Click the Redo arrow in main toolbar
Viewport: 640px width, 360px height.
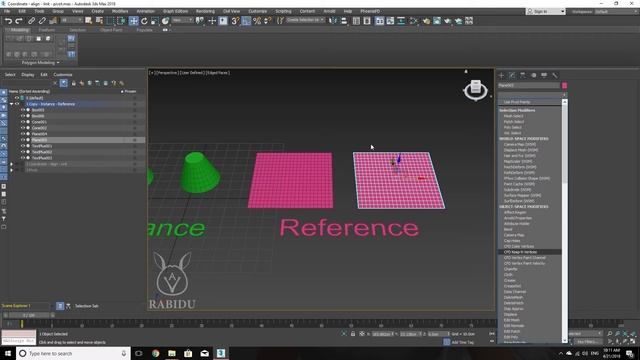19,20
